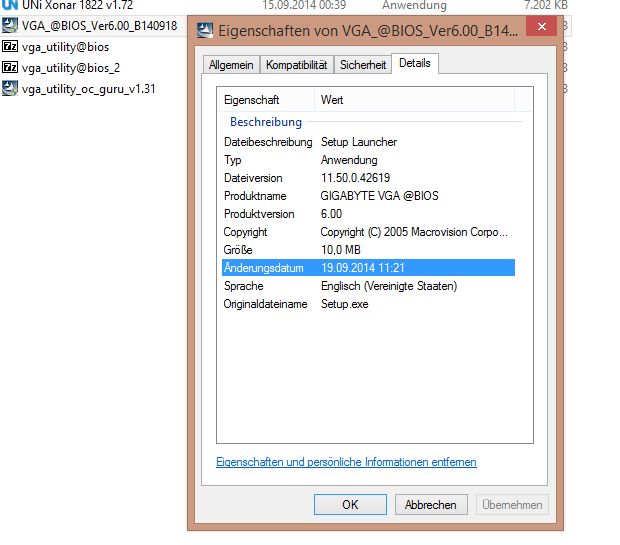The width and height of the screenshot is (620, 545).
Task: Select the Dateiversion 11.50.0.42619 row
Action: [x=369, y=178]
